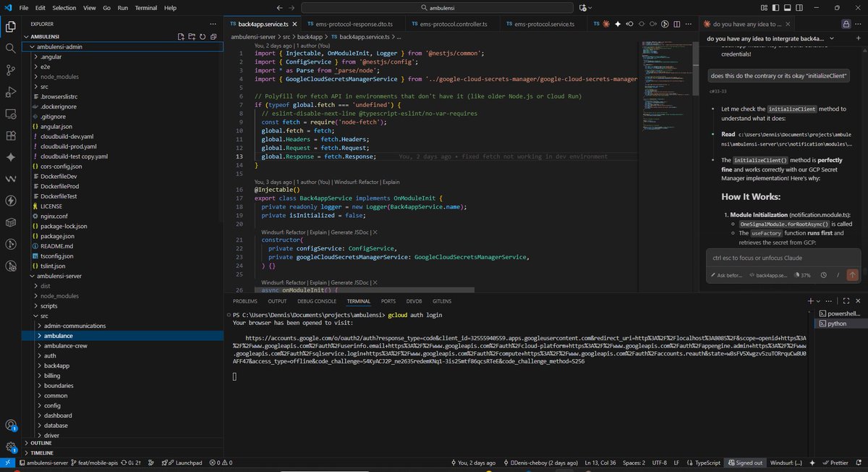Screen dimensions: 868x472
Task: Create a new file in AMBULENSI explorer
Action: click(182, 36)
